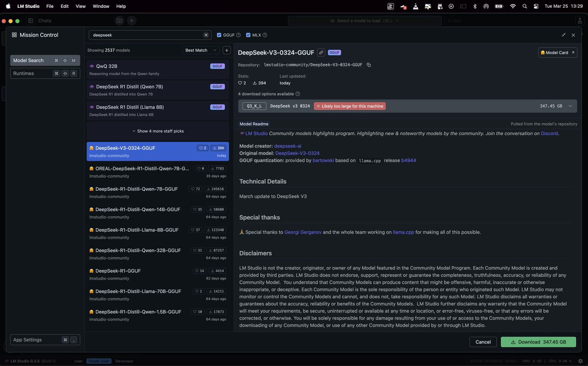This screenshot has height=366, width=588.
Task: Uncheck the MLX format checkbox
Action: pos(248,35)
